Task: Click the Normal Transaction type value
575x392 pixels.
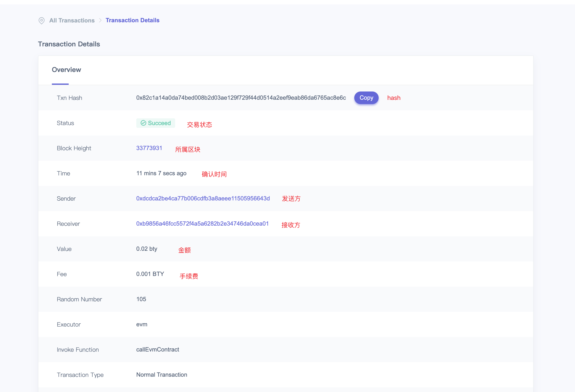Action: [x=161, y=375]
